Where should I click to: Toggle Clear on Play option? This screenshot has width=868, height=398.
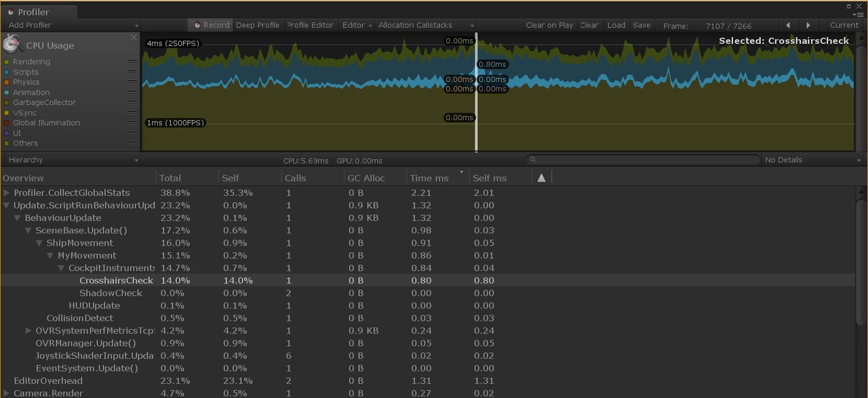point(549,25)
